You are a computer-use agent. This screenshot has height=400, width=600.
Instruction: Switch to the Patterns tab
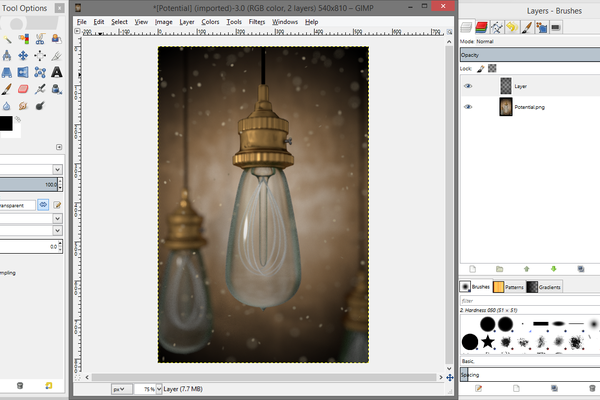click(509, 287)
